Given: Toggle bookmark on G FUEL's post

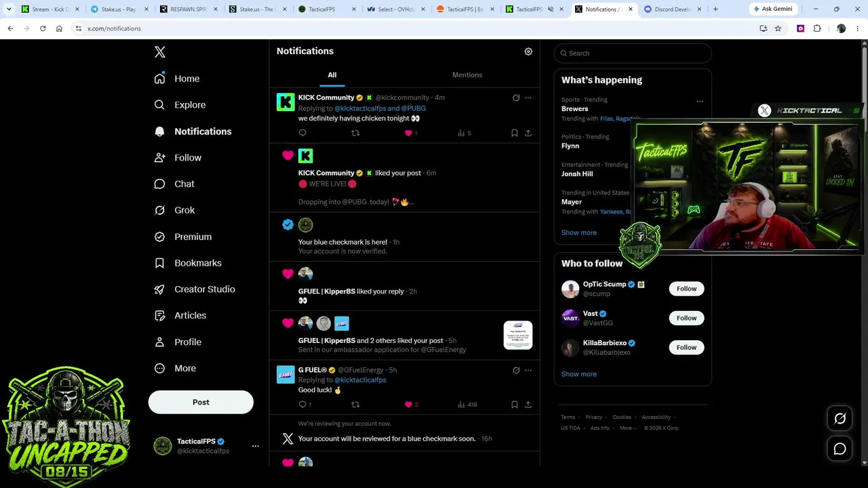Looking at the screenshot, I should click(x=515, y=405).
